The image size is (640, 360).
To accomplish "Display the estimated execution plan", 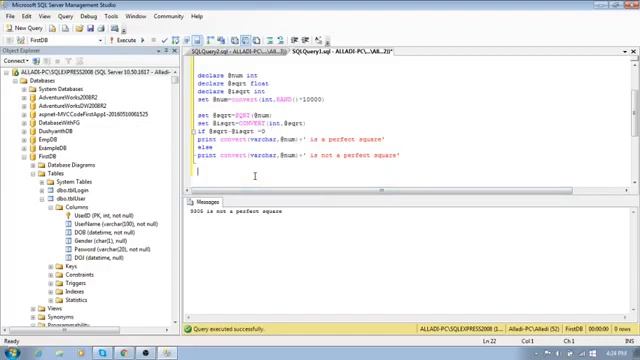I will [176, 40].
